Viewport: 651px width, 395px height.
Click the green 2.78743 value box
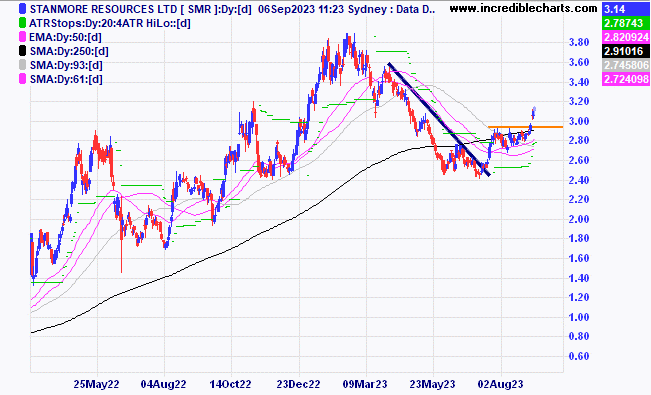[626, 23]
